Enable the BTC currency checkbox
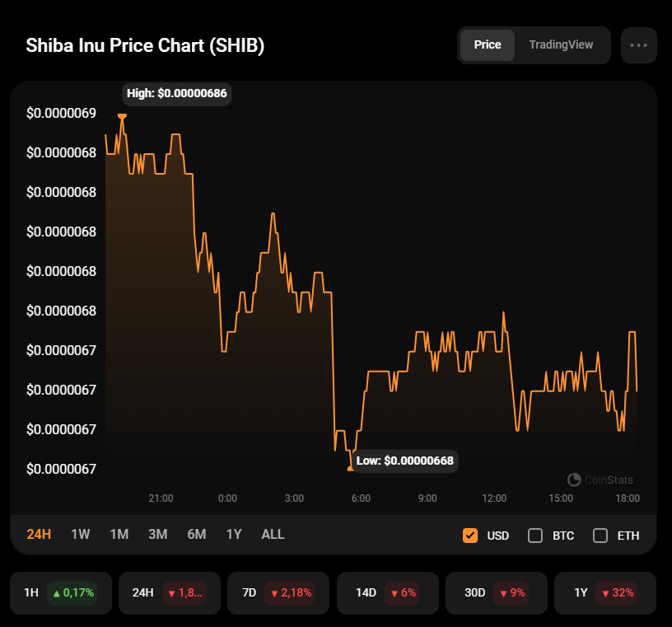The height and width of the screenshot is (627, 672). tap(535, 536)
